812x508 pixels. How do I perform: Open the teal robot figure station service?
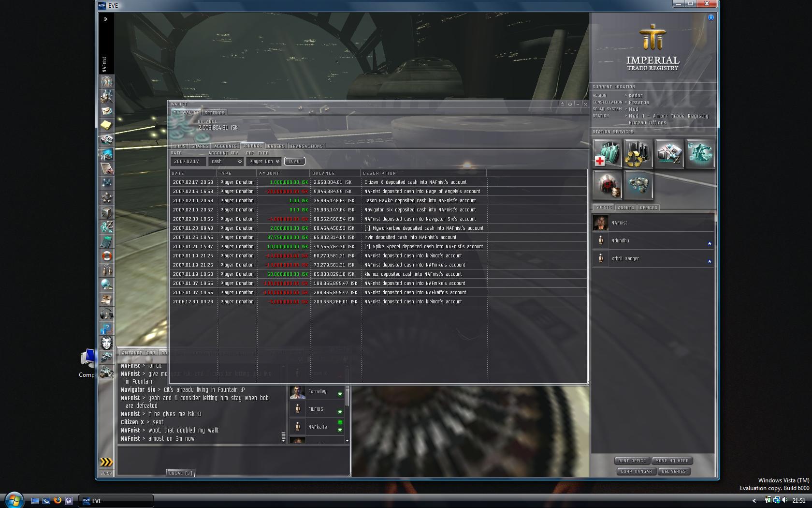coord(700,153)
